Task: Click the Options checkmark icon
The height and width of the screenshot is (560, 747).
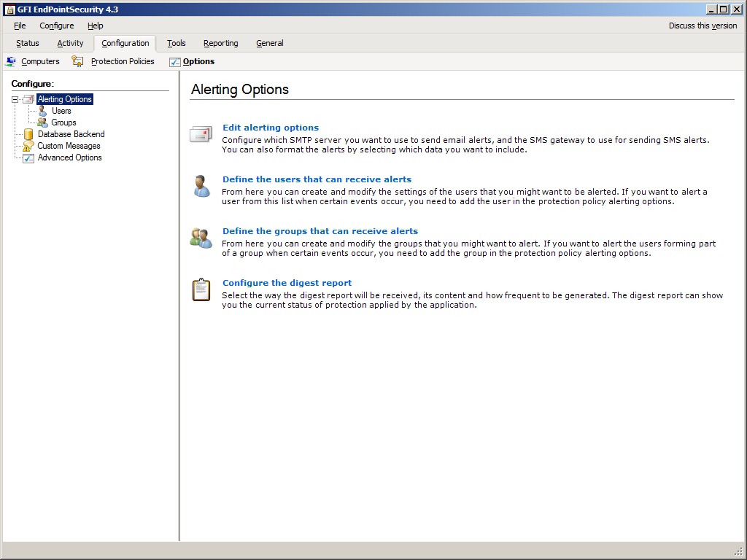Action: pos(175,62)
